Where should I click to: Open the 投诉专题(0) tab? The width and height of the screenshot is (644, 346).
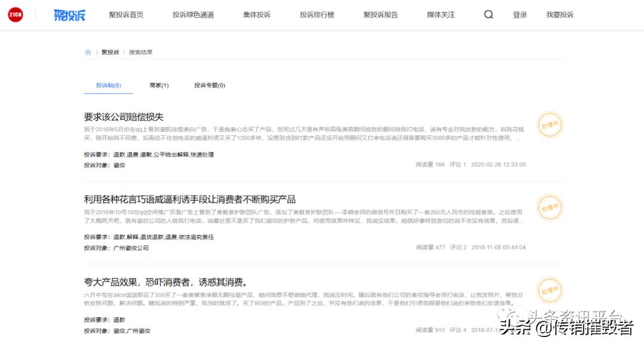[209, 85]
